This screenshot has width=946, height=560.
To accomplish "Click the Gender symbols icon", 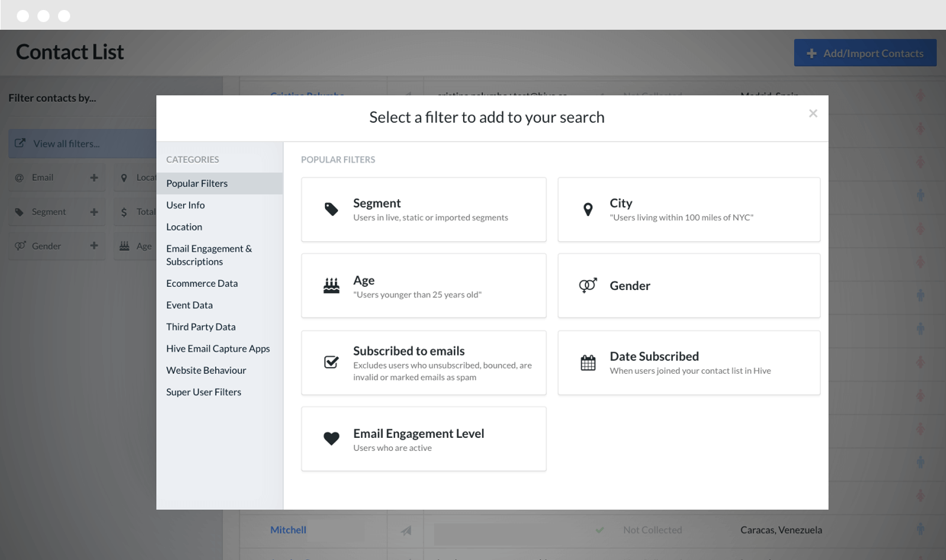I will (587, 285).
